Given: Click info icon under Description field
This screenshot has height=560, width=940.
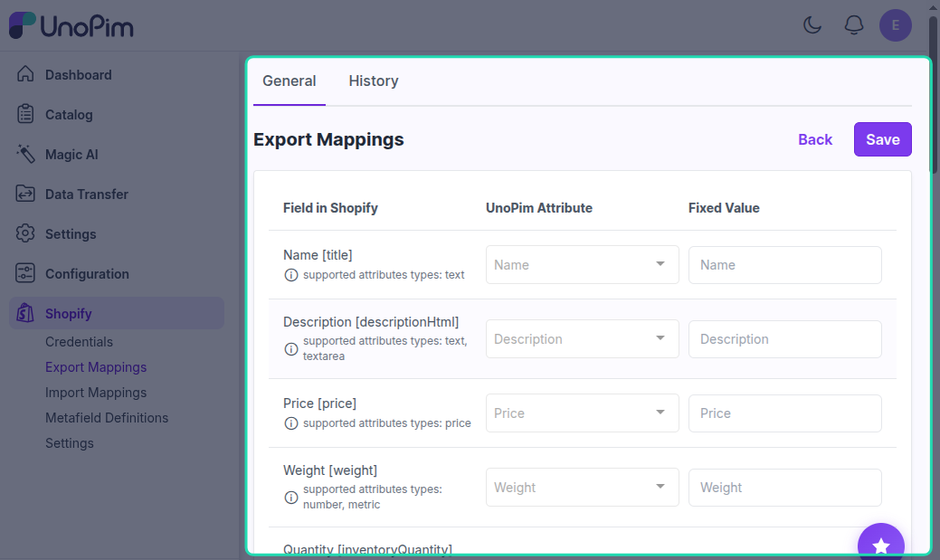Looking at the screenshot, I should 290,349.
